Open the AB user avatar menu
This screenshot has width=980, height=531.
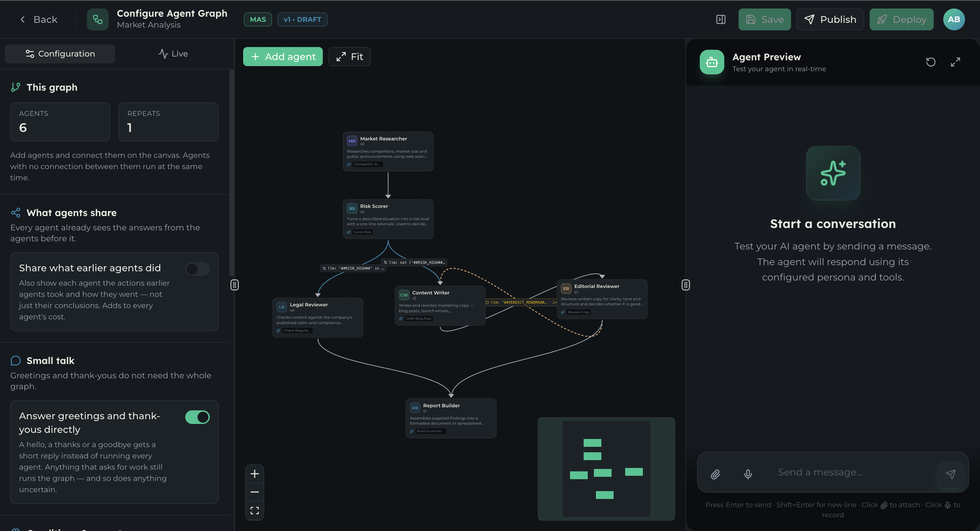(x=954, y=19)
